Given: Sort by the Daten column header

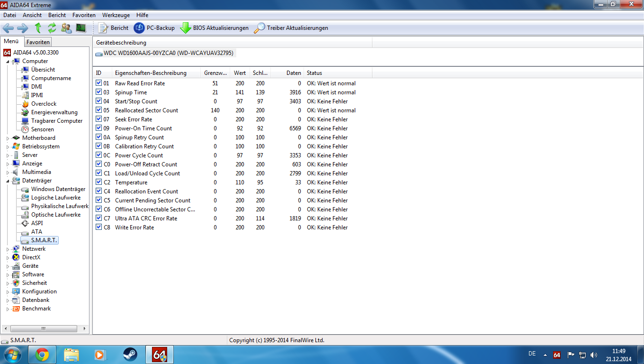Looking at the screenshot, I should coord(288,73).
